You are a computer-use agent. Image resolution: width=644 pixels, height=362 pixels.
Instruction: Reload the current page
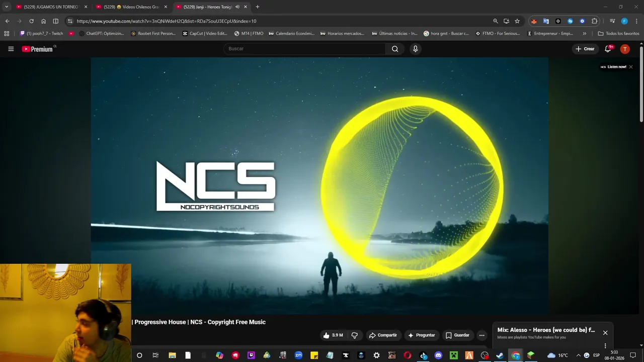point(31,21)
